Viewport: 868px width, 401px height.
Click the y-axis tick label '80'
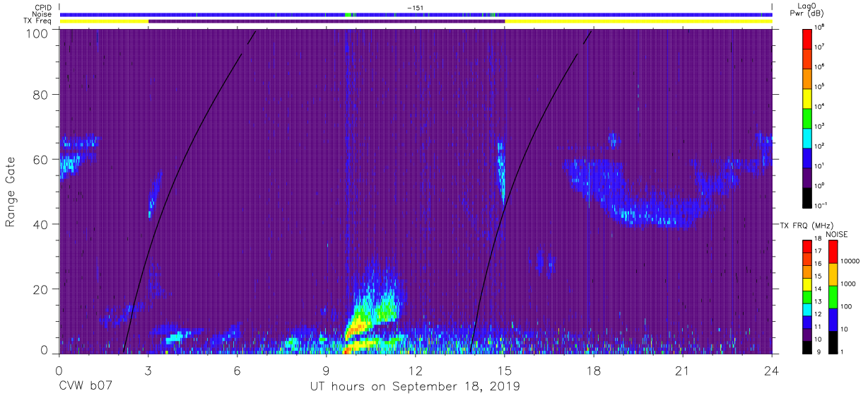coord(41,94)
